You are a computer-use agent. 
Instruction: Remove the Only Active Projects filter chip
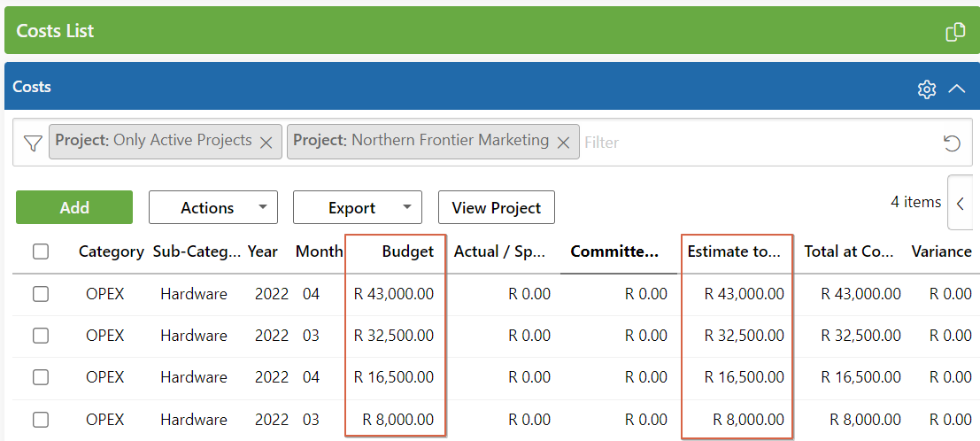266,142
